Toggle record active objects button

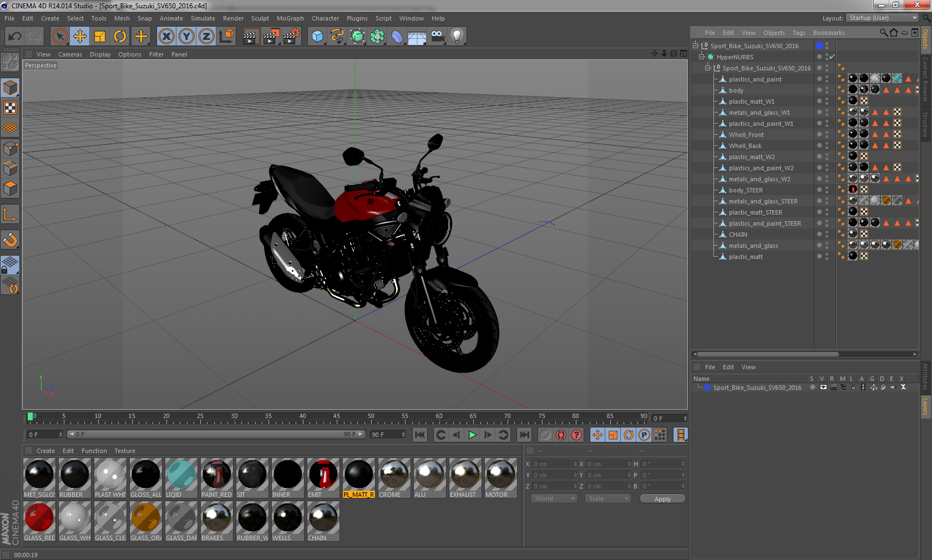tap(545, 435)
